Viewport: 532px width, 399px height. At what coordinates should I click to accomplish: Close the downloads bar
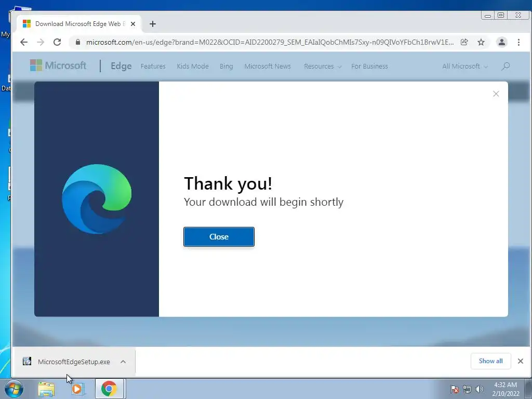pos(521,361)
